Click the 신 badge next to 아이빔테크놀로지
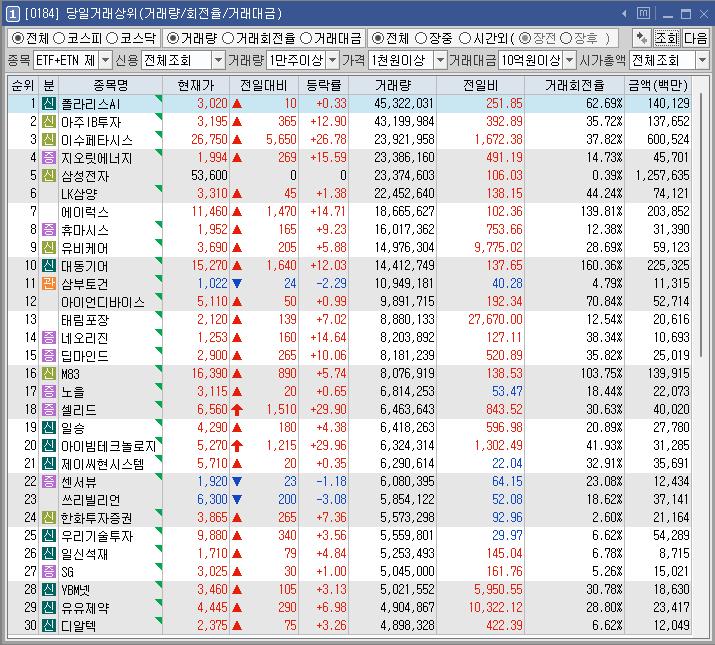Viewport: 715px width, 645px height. tap(49, 445)
